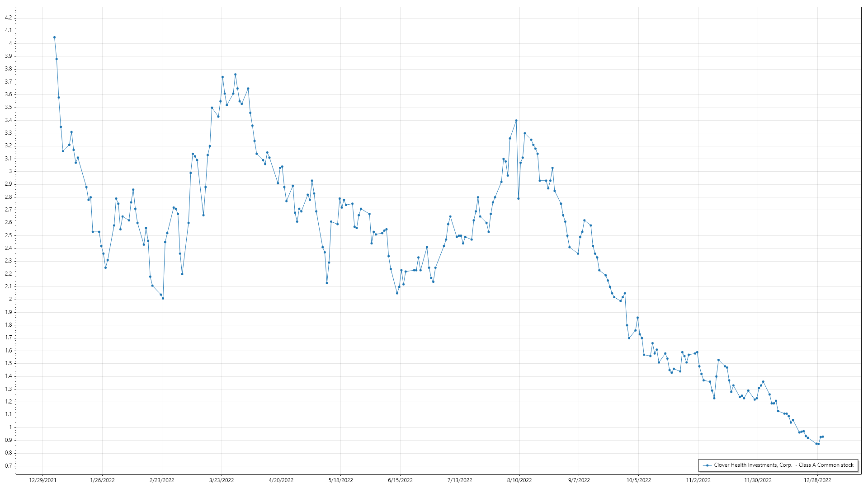This screenshot has height=488, width=868.
Task: Click the 11/30/2022 x-axis date label
Action: pyautogui.click(x=758, y=480)
